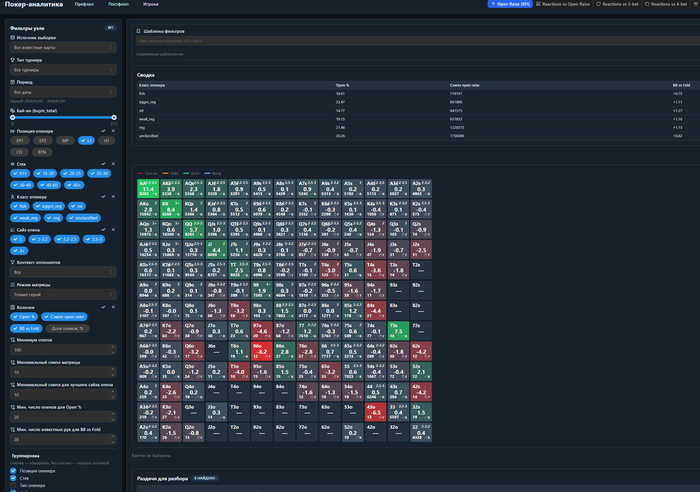Click the funnel icon beside Контекст оппонентов

coord(12,262)
